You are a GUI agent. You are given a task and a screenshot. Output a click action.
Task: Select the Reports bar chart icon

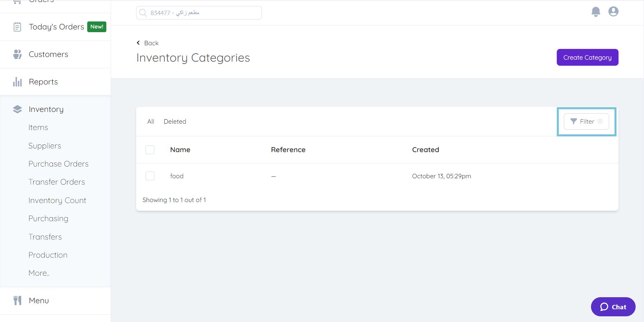[17, 81]
